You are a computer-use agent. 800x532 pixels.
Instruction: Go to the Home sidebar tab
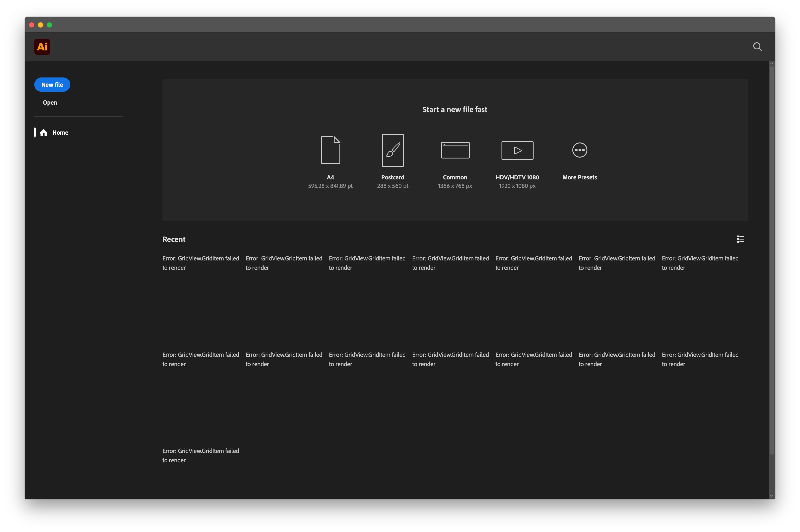click(60, 133)
